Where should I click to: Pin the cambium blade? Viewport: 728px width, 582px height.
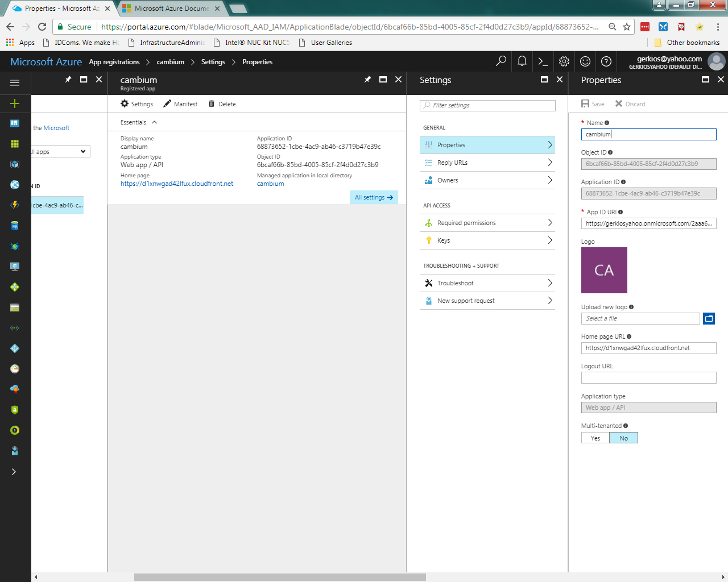(367, 80)
